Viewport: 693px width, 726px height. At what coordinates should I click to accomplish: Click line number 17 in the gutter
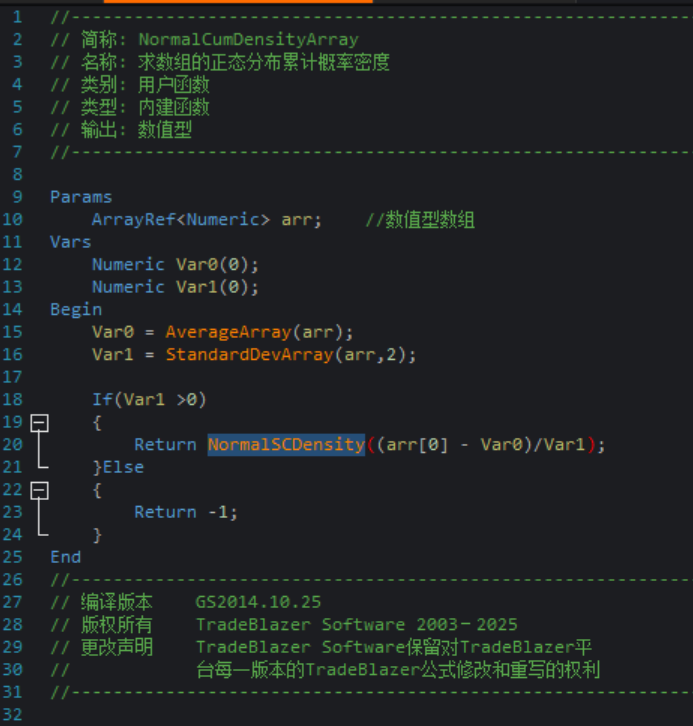12,377
